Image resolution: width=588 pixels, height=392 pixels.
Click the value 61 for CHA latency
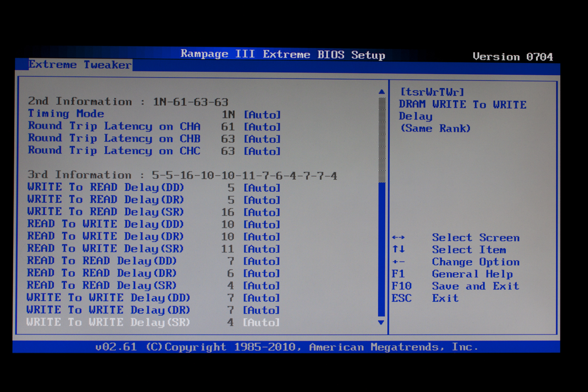click(x=228, y=127)
